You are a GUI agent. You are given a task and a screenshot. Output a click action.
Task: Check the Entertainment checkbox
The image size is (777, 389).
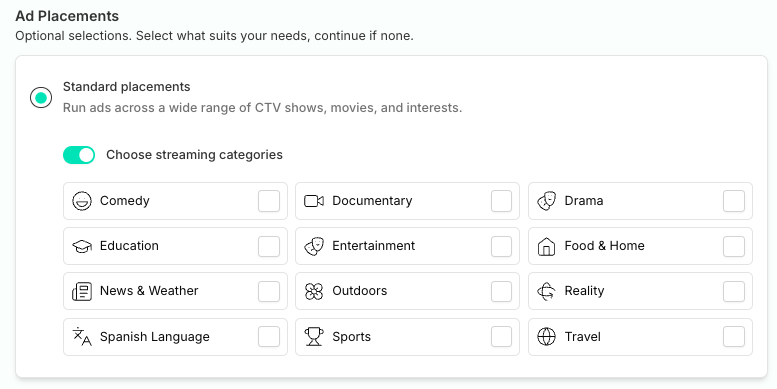click(501, 246)
